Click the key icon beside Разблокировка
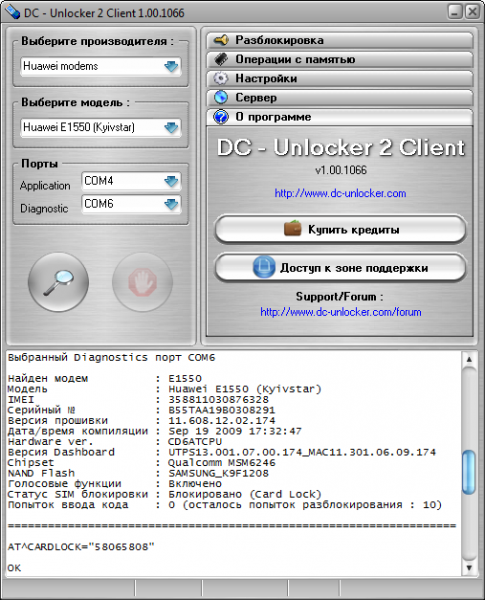This screenshot has width=485, height=600. tap(221, 40)
